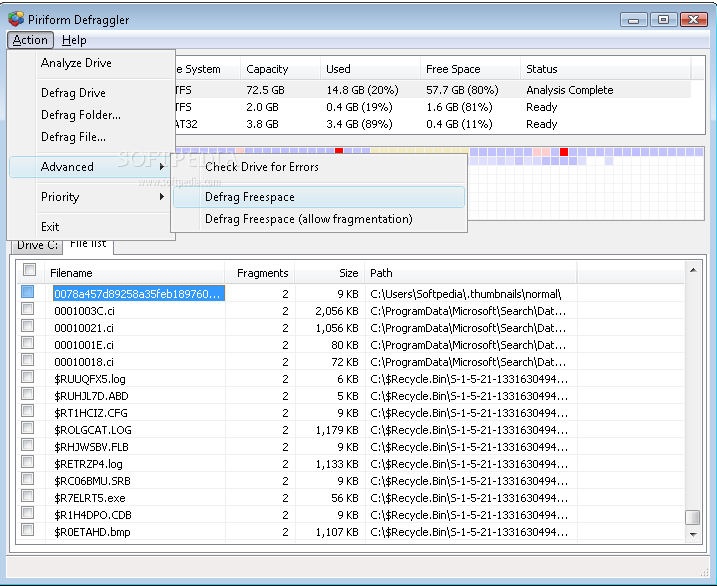Select checkbox for $RUUQFX5.log
The height and width of the screenshot is (586, 717).
tap(28, 377)
